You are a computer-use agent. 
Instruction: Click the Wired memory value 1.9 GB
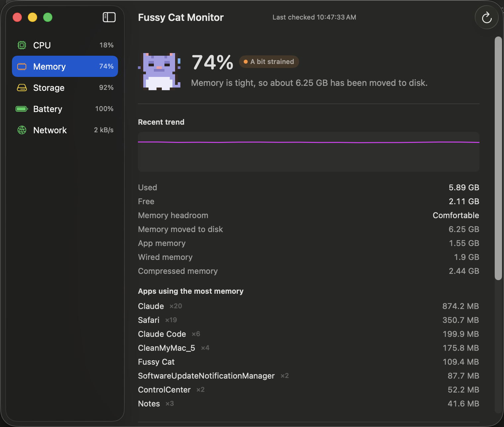click(x=467, y=257)
